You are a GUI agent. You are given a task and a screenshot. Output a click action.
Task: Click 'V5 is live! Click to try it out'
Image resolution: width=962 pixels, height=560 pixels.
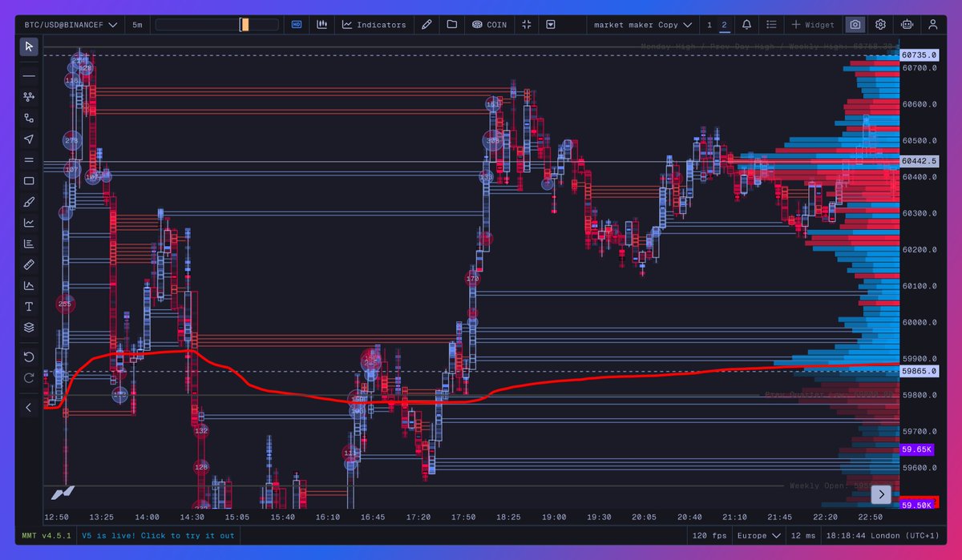[x=158, y=535]
